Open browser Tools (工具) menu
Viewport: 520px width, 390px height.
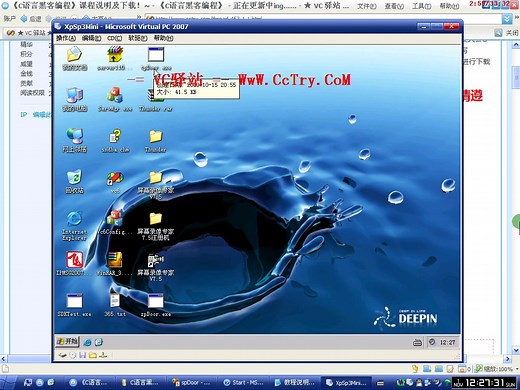[421, 6]
